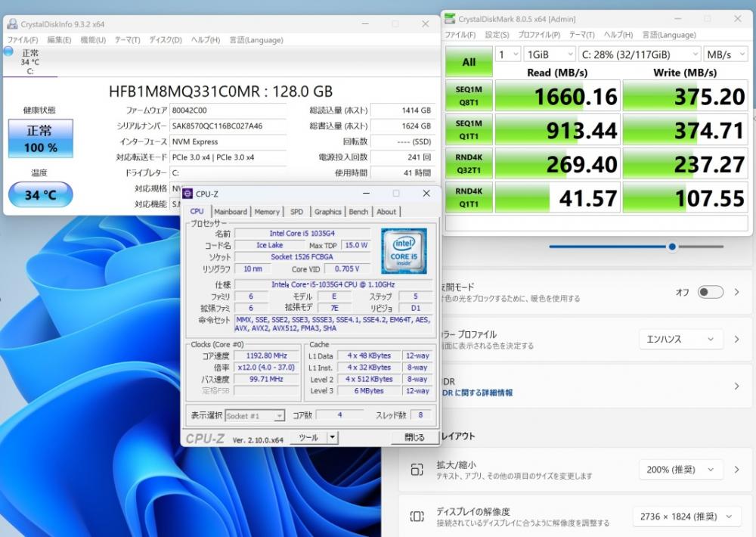Switch to the Bench tab in CPU-Z

coord(358,211)
